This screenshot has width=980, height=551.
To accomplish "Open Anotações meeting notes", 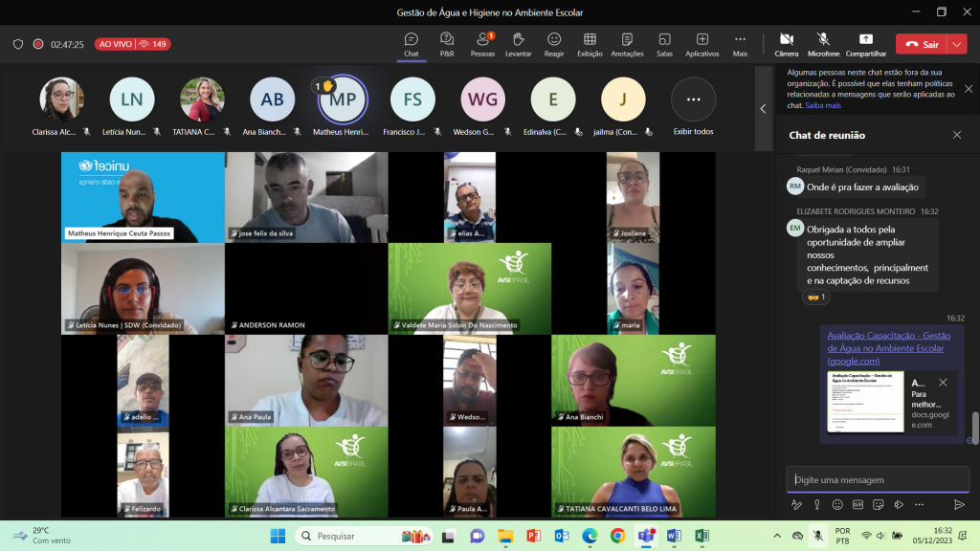I will tap(627, 44).
